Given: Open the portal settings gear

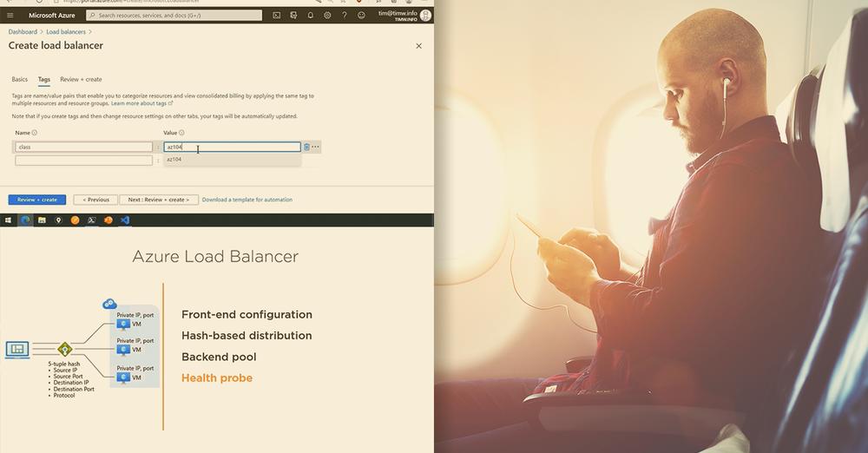Looking at the screenshot, I should [x=327, y=16].
